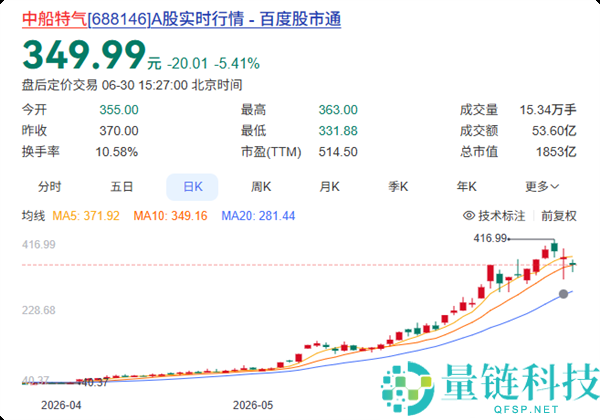
Task: Select the 日K chart tab
Action: point(192,187)
